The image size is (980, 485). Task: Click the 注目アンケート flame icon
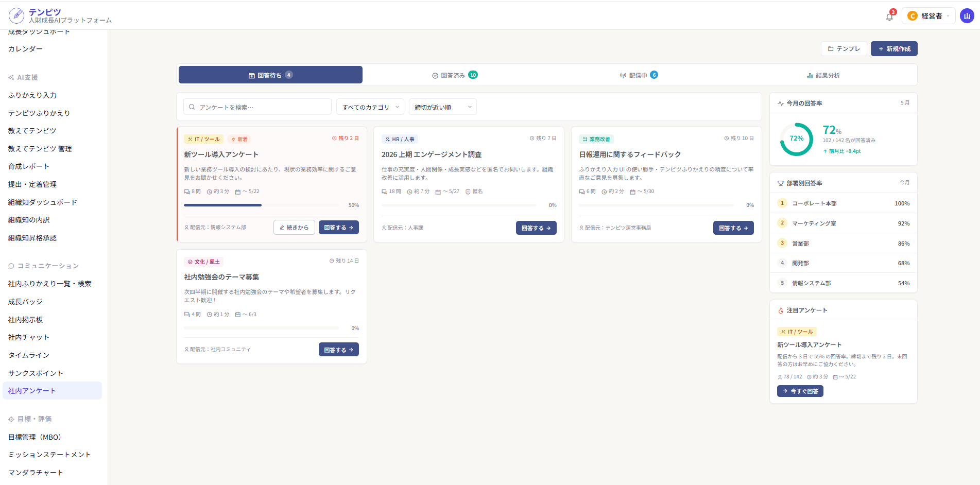tap(781, 310)
